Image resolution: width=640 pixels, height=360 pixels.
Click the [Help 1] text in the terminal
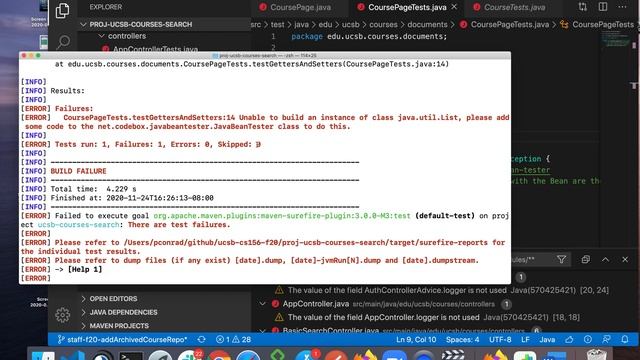(85, 269)
